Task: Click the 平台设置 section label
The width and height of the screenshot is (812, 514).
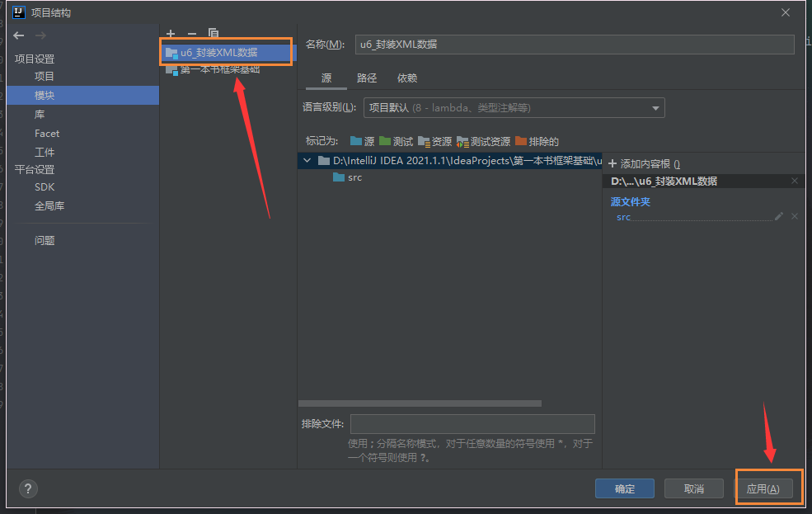Action: tap(35, 169)
